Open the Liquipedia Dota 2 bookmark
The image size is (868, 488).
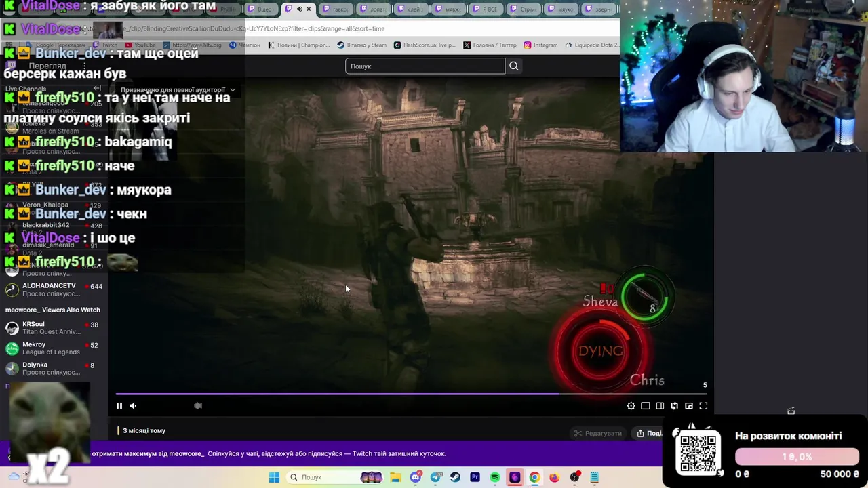[591, 45]
